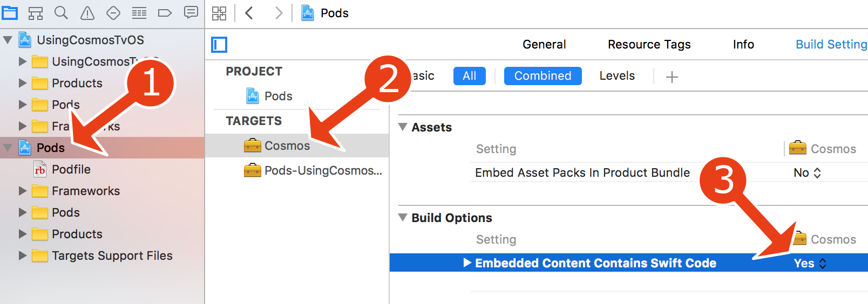This screenshot has width=868, height=304.
Task: Select the Combined view button
Action: point(542,76)
